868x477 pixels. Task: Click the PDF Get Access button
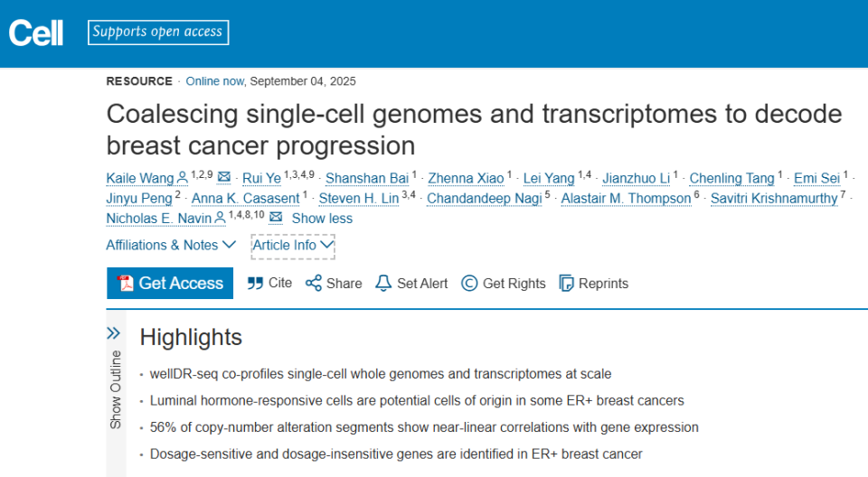pyautogui.click(x=170, y=283)
